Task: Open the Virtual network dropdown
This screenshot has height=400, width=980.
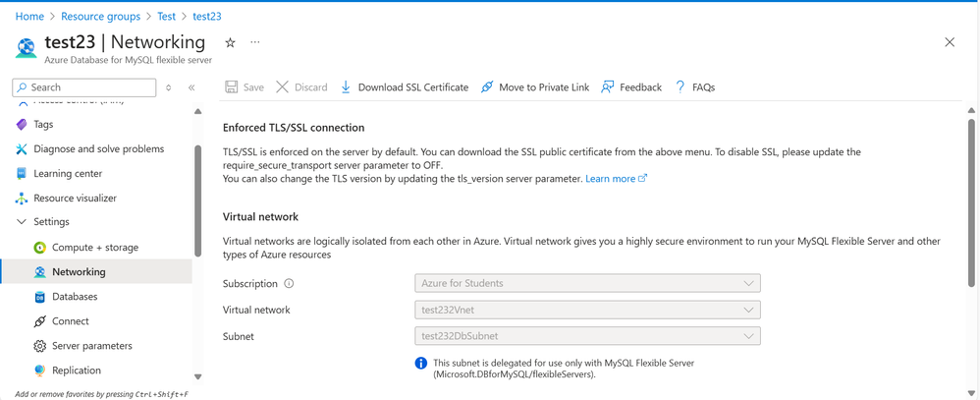Action: tap(587, 310)
